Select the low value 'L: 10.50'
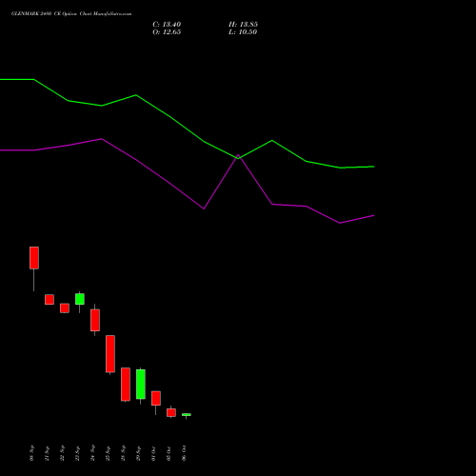 pyautogui.click(x=243, y=32)
